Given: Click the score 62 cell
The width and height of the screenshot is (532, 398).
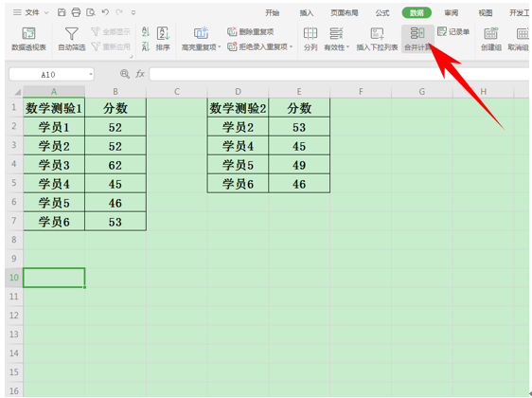Looking at the screenshot, I should point(115,165).
